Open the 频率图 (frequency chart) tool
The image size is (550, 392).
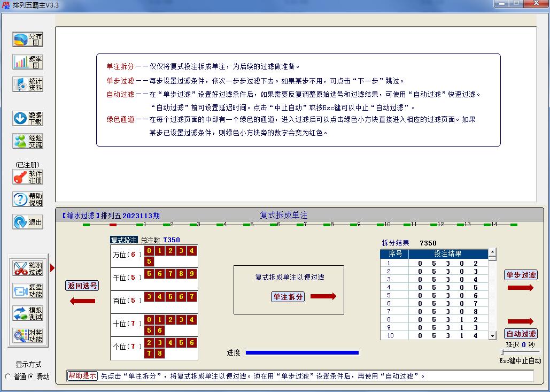pyautogui.click(x=27, y=62)
